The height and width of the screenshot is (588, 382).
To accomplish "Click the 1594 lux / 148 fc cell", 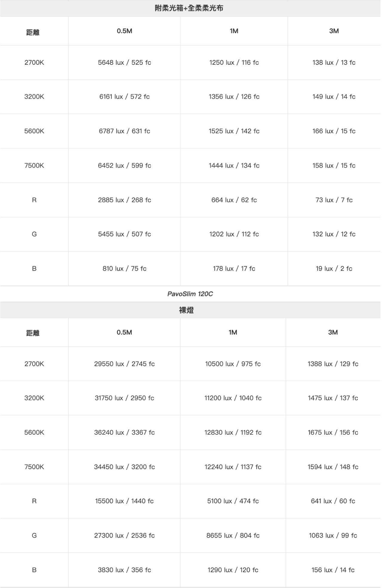I will point(333,467).
